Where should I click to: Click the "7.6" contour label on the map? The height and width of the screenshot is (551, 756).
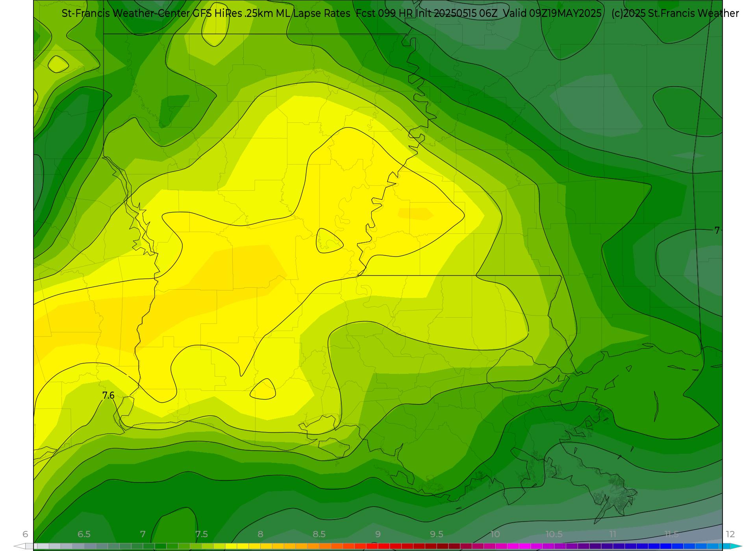click(x=108, y=395)
